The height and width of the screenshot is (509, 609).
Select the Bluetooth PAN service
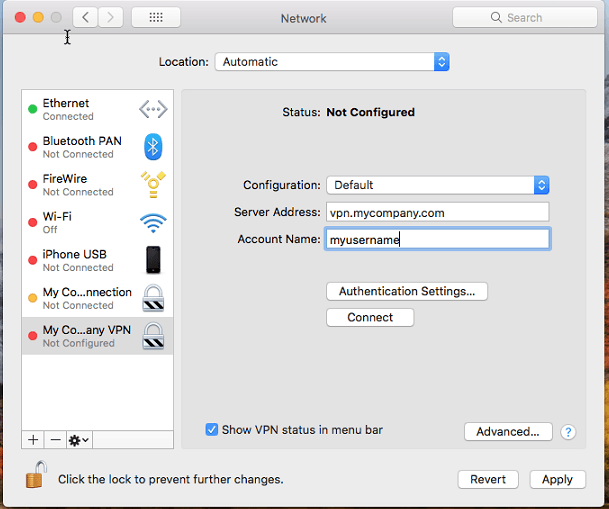[x=97, y=147]
